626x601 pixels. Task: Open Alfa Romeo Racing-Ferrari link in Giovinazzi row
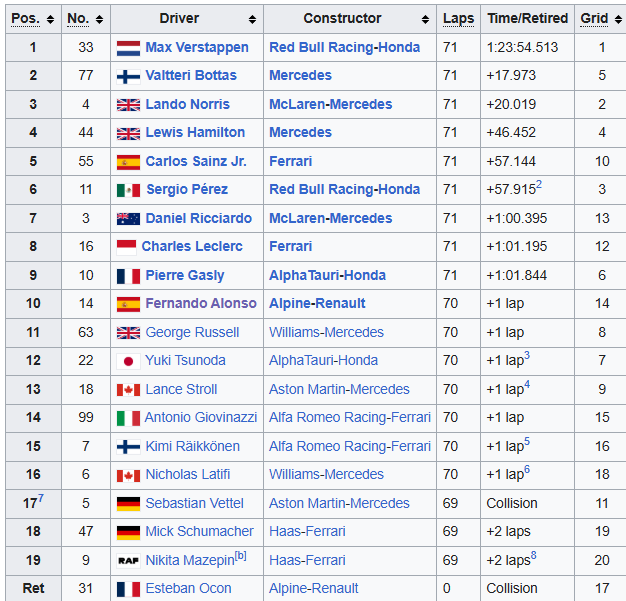(350, 418)
